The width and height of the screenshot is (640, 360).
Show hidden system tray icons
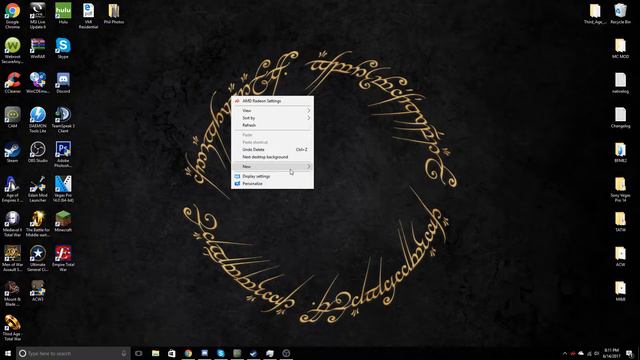pos(565,353)
